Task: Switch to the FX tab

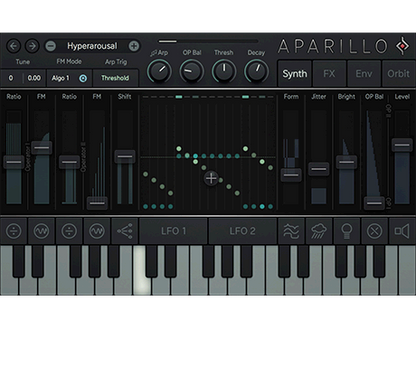Action: 329,74
